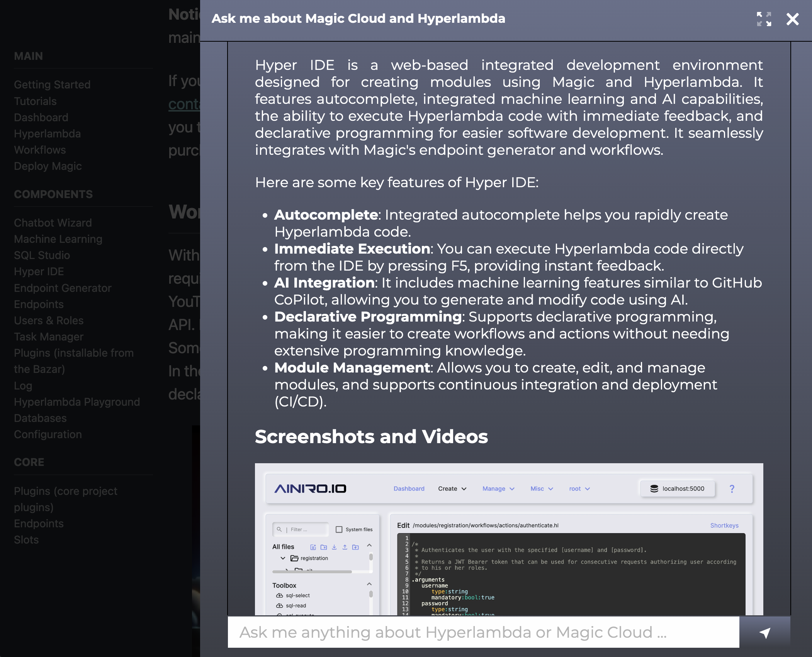
Task: Expand the chat window to fullscreen
Action: pyautogui.click(x=764, y=19)
